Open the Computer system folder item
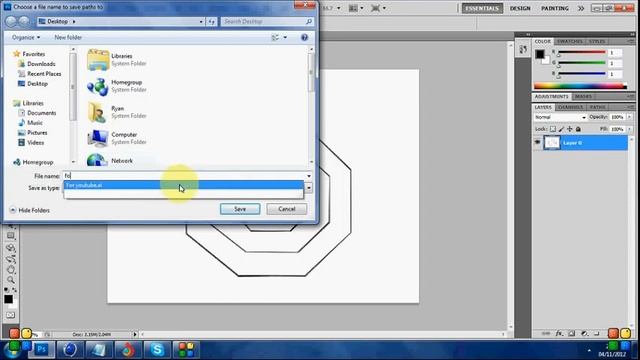 click(x=118, y=138)
